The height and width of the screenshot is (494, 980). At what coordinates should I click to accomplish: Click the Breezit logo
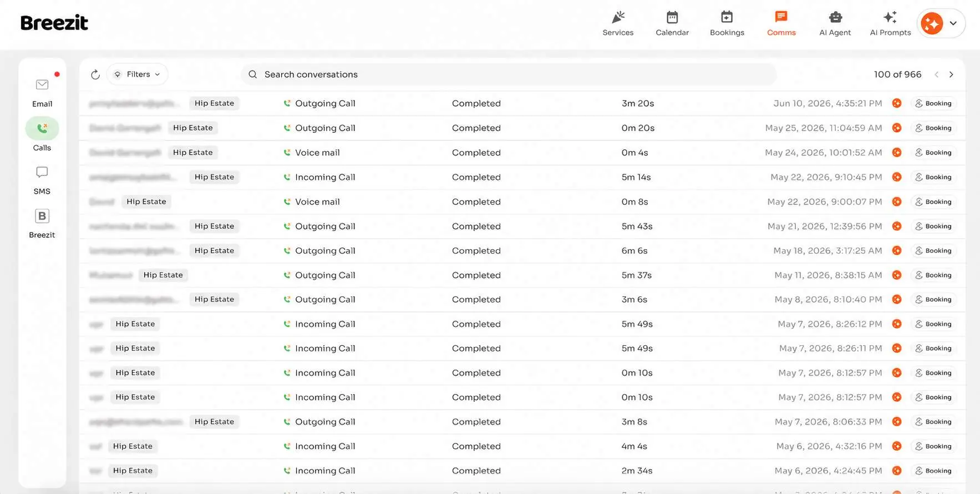[x=54, y=23]
